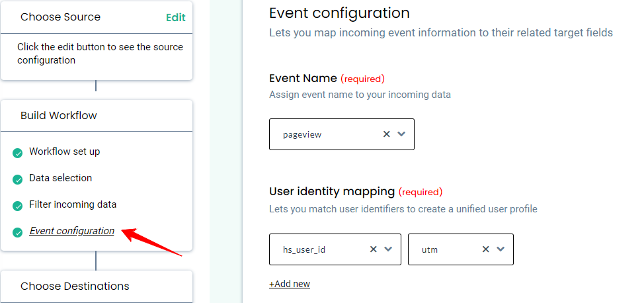The image size is (644, 303).
Task: Select the Event configuration step link
Action: coord(72,231)
